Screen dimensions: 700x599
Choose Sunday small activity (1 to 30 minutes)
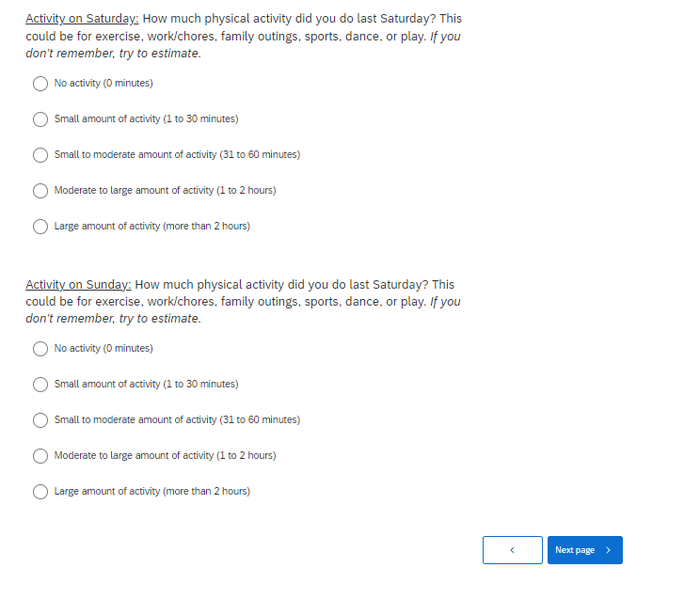coord(40,385)
